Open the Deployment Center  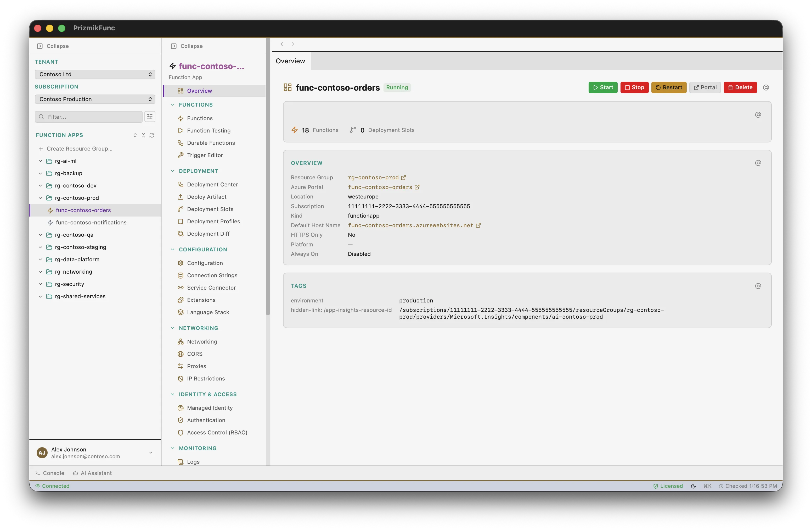coord(212,184)
